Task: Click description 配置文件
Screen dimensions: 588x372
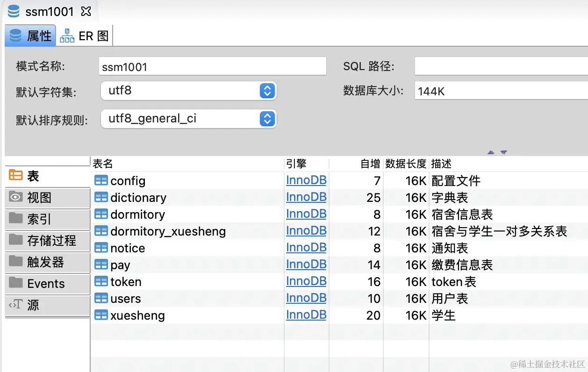Action: click(x=456, y=181)
